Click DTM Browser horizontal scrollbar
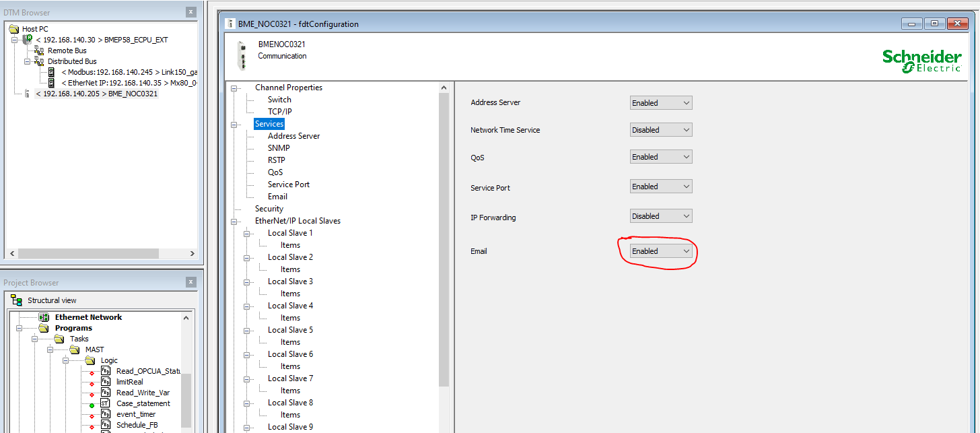980x433 pixels. pyautogui.click(x=87, y=254)
